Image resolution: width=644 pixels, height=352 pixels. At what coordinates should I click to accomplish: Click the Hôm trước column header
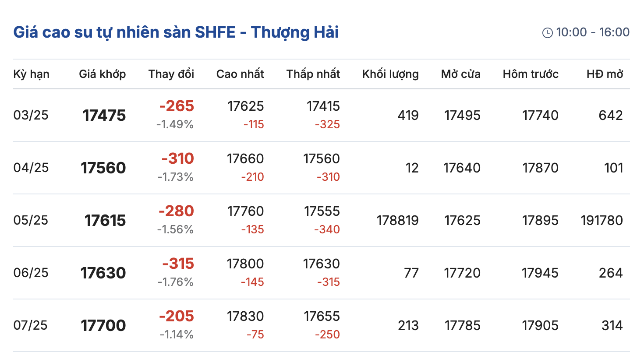pos(531,74)
